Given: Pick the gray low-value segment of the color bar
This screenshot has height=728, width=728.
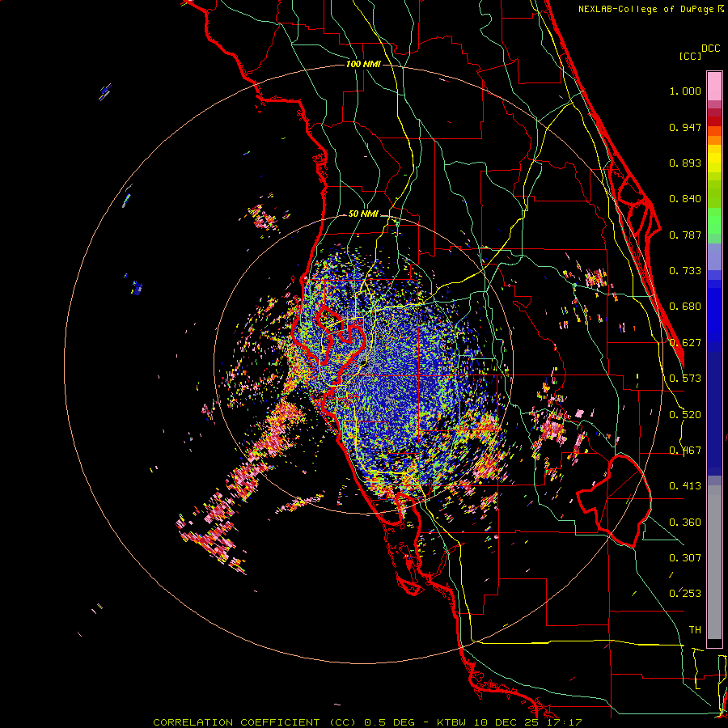Looking at the screenshot, I should (714, 562).
